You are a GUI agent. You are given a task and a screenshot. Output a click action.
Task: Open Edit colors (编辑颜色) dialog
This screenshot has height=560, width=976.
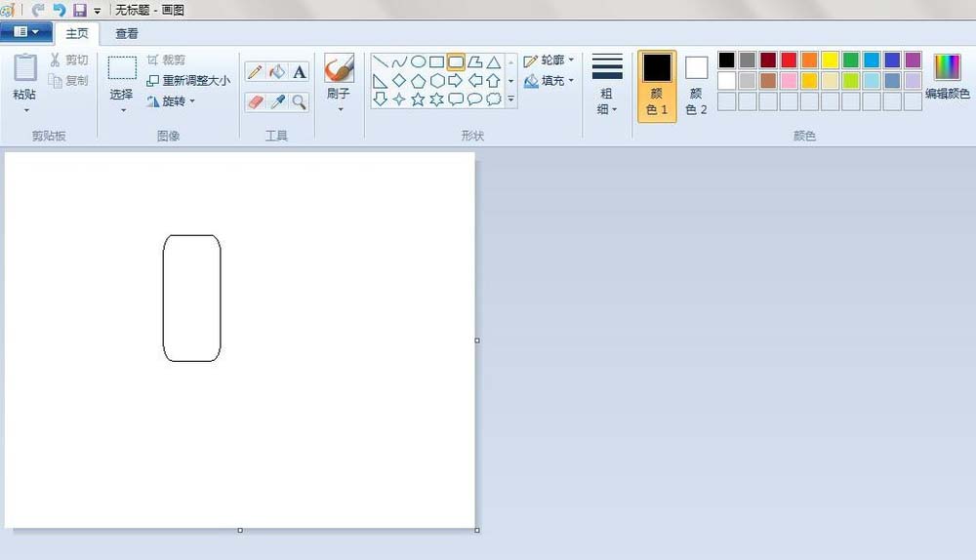(x=948, y=76)
